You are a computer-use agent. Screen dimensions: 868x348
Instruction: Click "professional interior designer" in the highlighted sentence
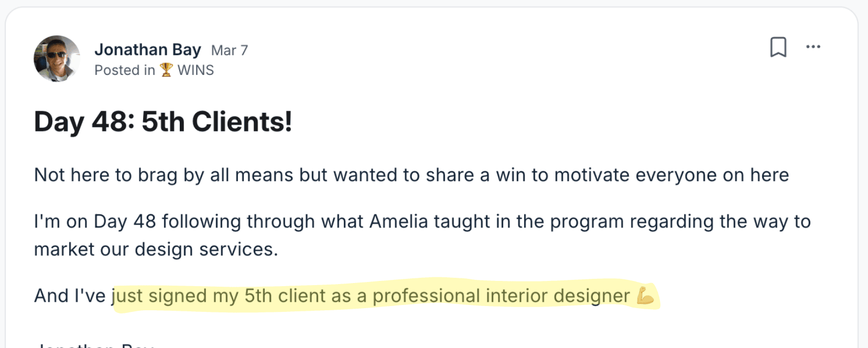click(501, 296)
